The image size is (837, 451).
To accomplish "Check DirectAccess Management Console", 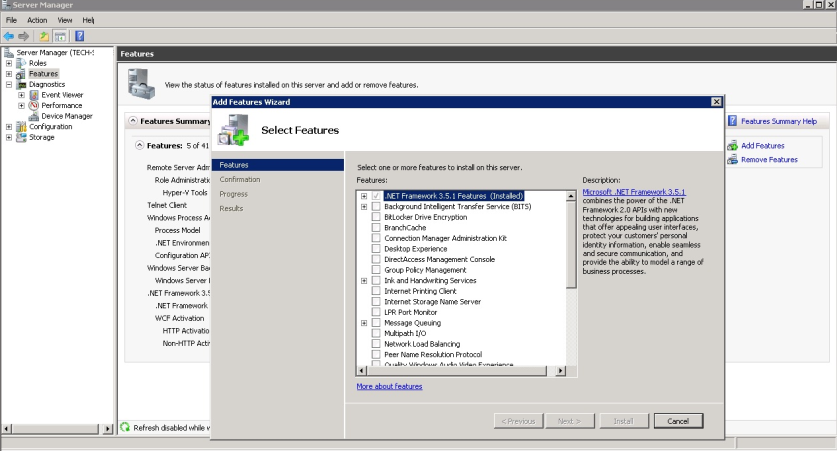I will point(376,259).
